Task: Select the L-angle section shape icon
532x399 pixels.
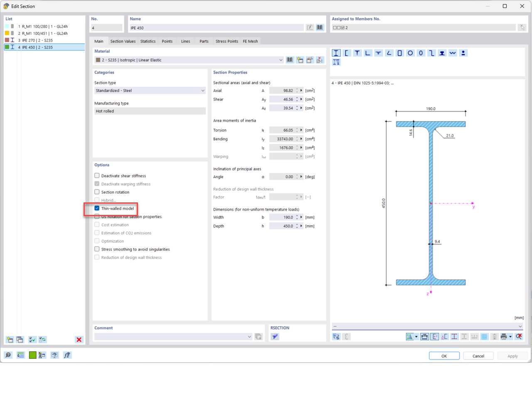Action: pyautogui.click(x=368, y=53)
